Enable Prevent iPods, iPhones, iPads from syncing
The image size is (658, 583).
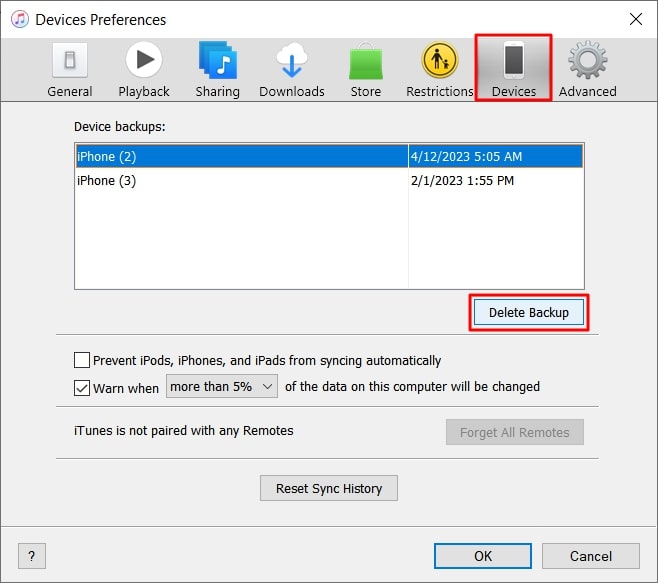[82, 360]
